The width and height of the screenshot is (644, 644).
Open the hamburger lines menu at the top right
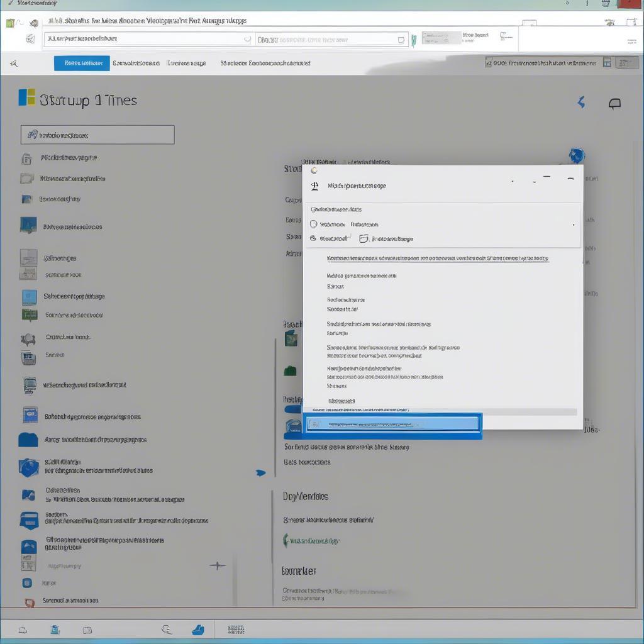click(x=631, y=41)
